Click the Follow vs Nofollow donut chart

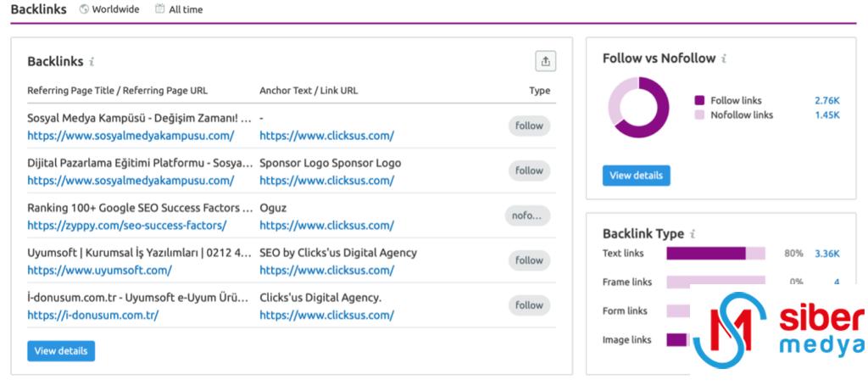point(639,108)
